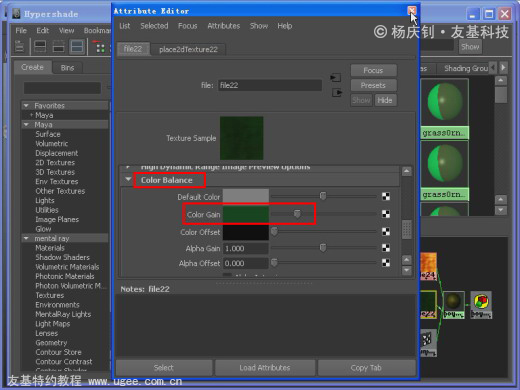The image size is (520, 390).
Task: Open Hypershade File menu
Action: point(21,31)
